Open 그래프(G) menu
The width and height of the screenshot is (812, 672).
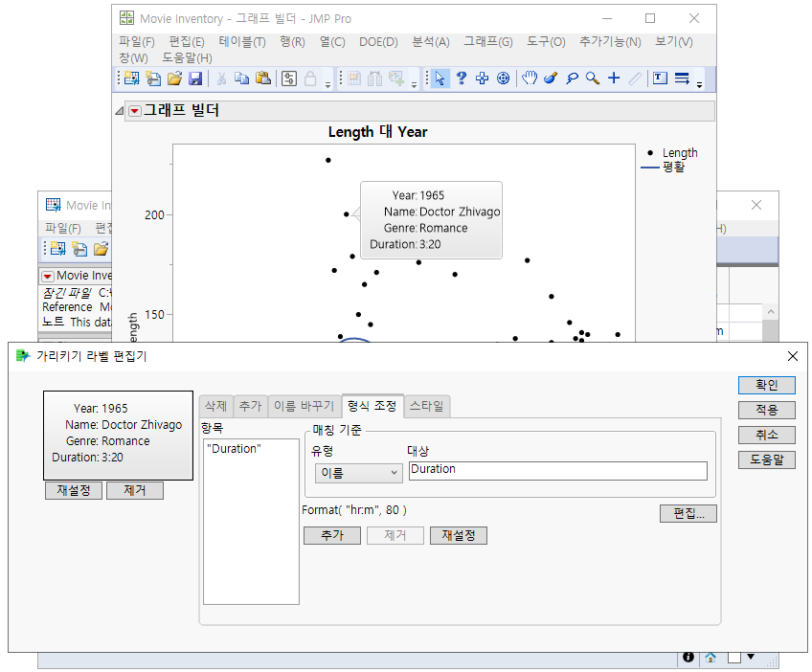[487, 42]
